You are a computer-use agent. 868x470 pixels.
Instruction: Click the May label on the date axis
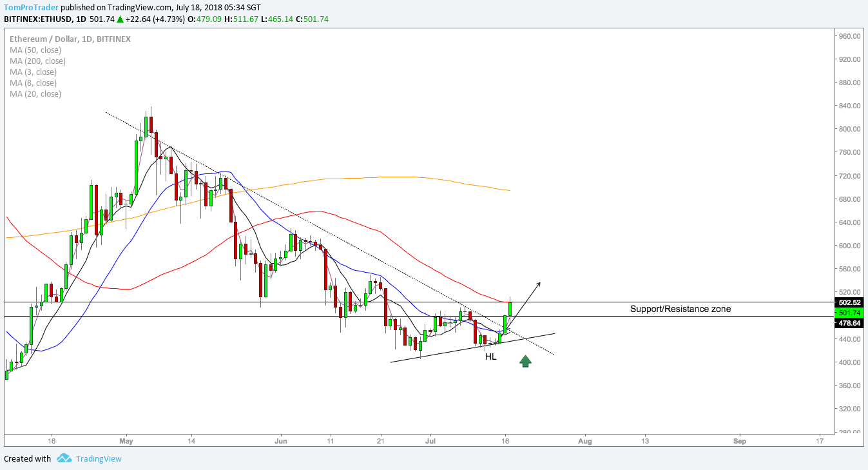tap(126, 442)
